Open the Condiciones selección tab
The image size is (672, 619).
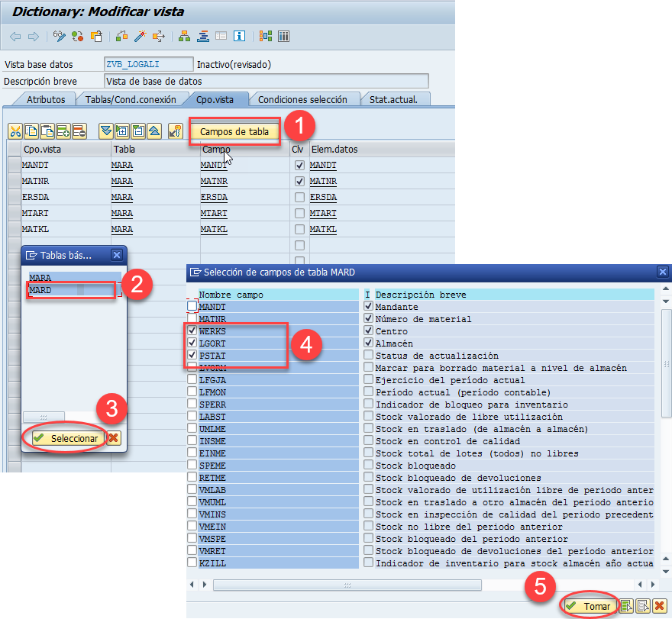[302, 99]
